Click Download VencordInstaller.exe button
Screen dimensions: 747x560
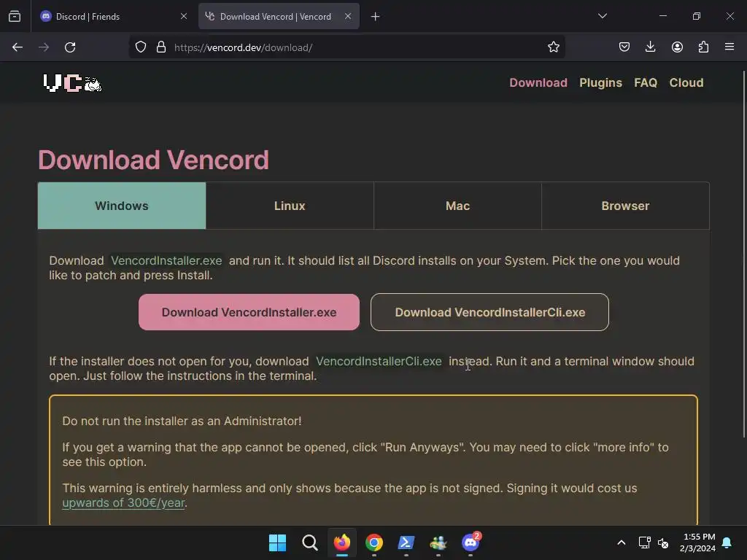pyautogui.click(x=249, y=312)
